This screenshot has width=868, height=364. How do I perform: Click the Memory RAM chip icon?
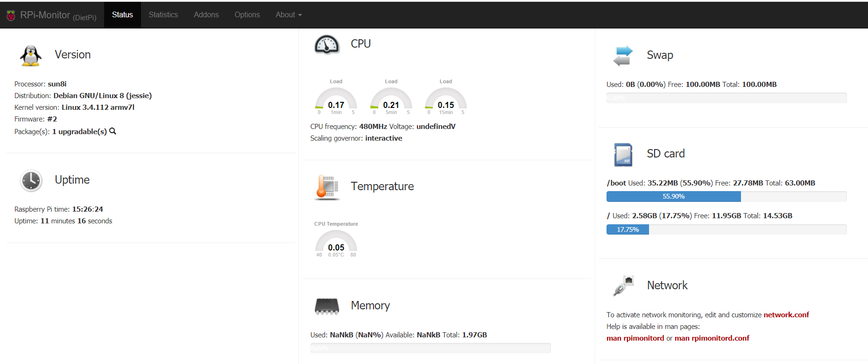pos(327,306)
